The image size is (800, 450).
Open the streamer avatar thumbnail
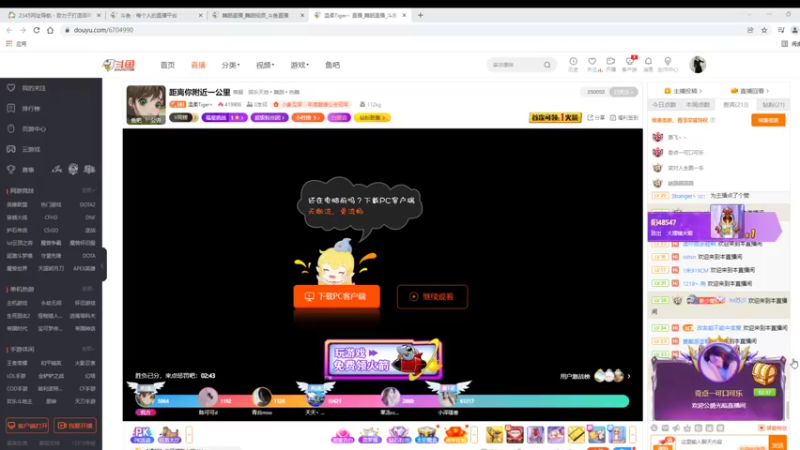(146, 105)
